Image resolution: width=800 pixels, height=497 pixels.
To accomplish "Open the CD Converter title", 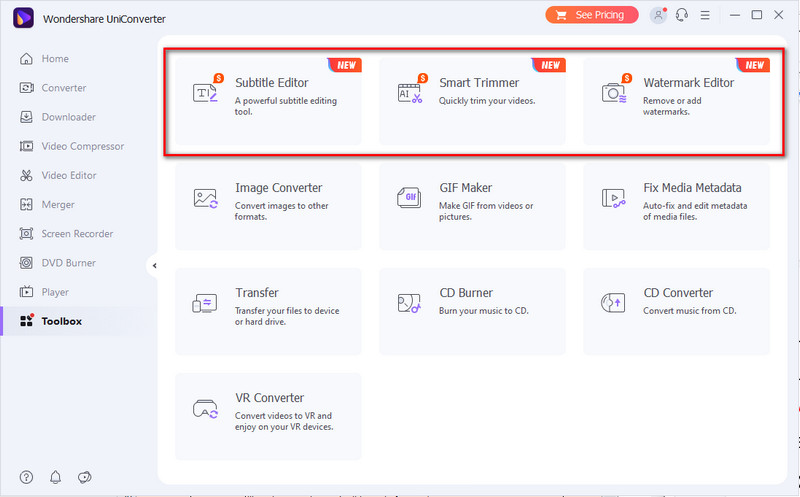I will click(678, 293).
